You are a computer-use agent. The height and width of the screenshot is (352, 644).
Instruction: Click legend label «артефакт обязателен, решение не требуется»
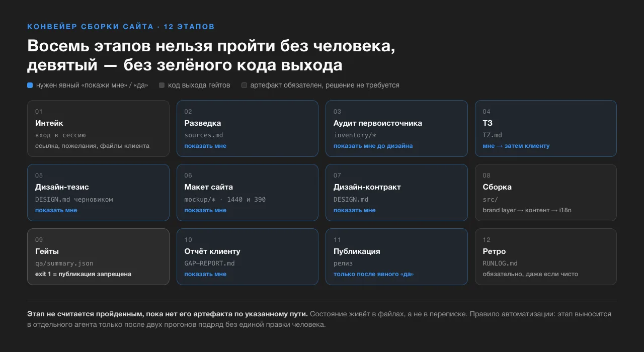click(325, 85)
